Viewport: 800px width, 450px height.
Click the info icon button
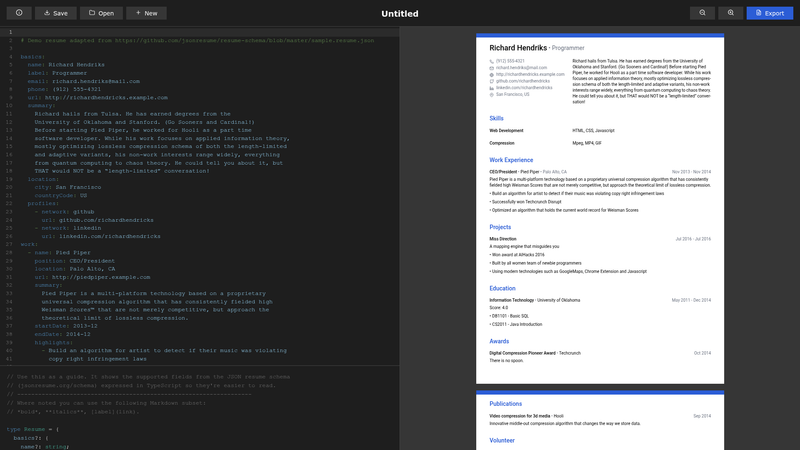pos(19,13)
